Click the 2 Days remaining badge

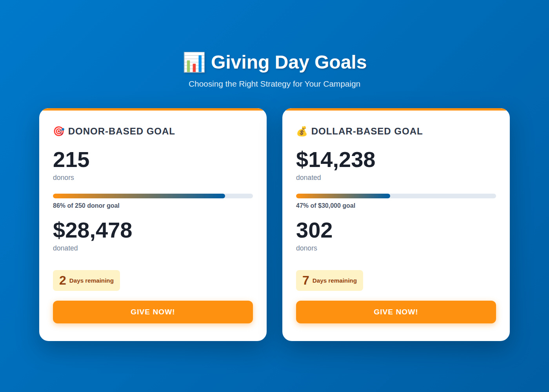tap(86, 280)
